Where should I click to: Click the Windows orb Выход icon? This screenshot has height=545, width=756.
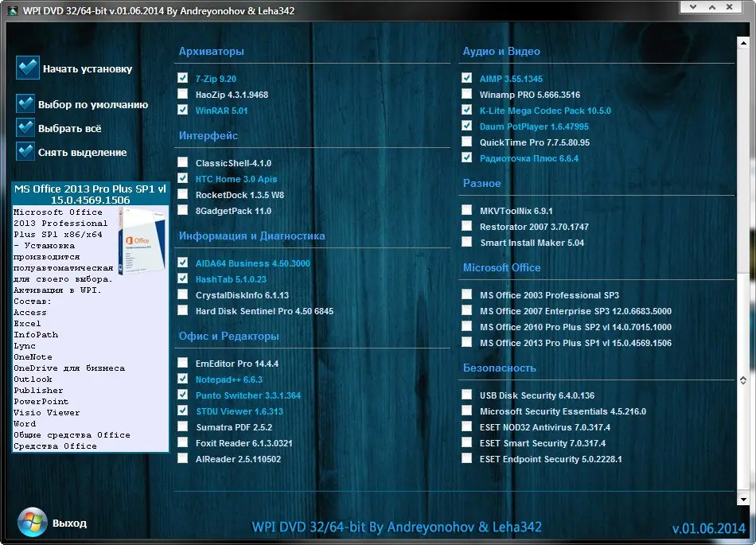point(32,522)
